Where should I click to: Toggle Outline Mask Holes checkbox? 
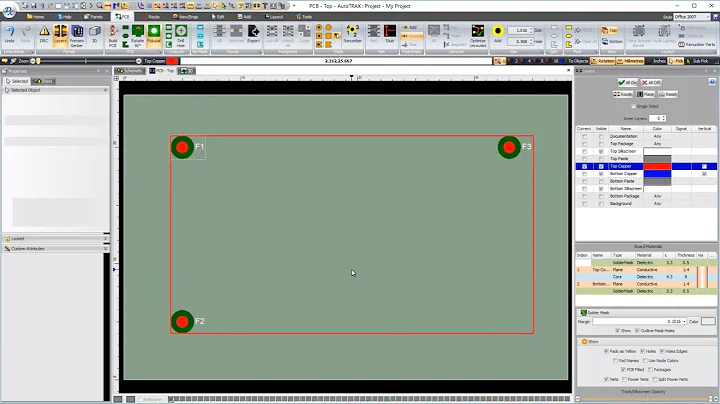click(637, 331)
